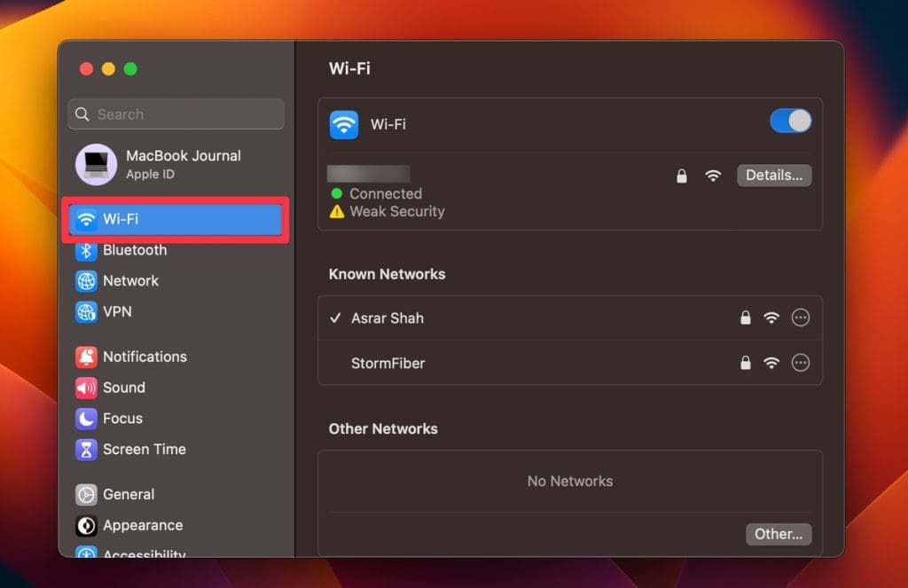Open Sound settings in sidebar

pos(110,388)
